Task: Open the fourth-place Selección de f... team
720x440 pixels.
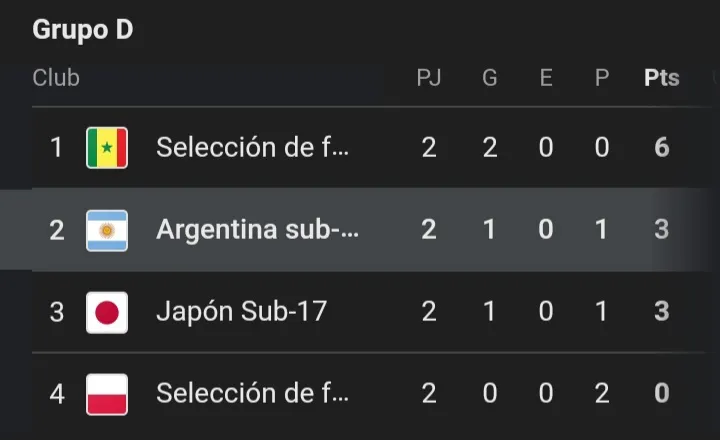Action: coord(253,394)
